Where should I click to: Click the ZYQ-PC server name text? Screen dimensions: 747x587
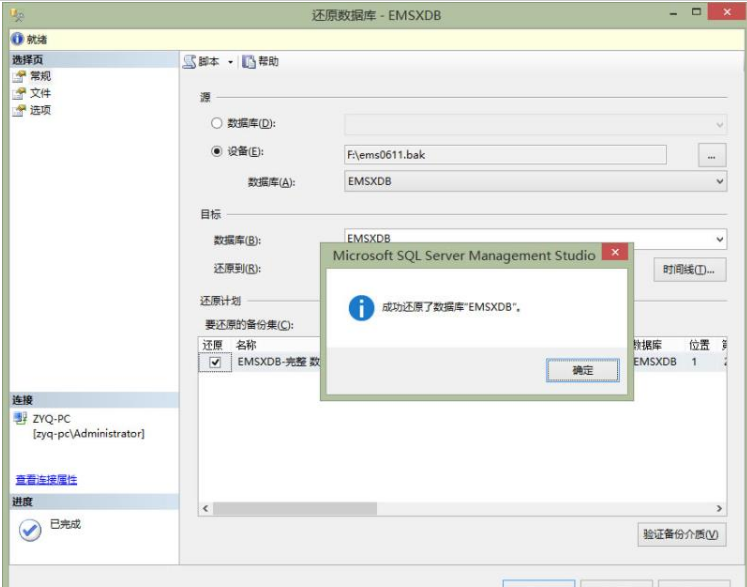click(x=51, y=419)
